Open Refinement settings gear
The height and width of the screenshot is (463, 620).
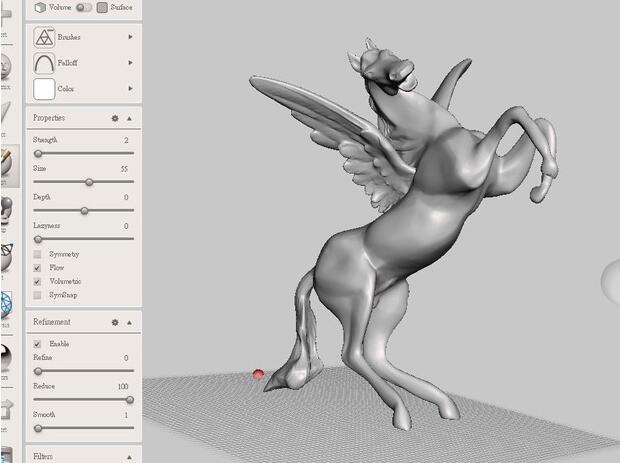(115, 323)
